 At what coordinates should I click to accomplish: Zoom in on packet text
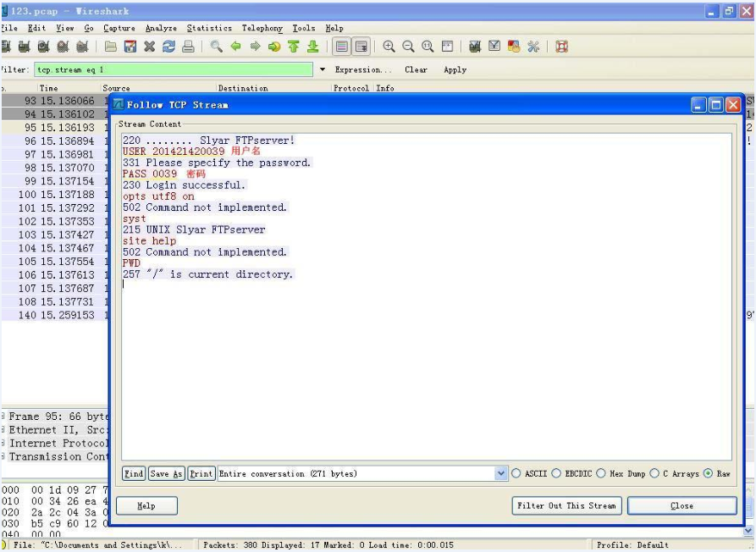pos(389,47)
